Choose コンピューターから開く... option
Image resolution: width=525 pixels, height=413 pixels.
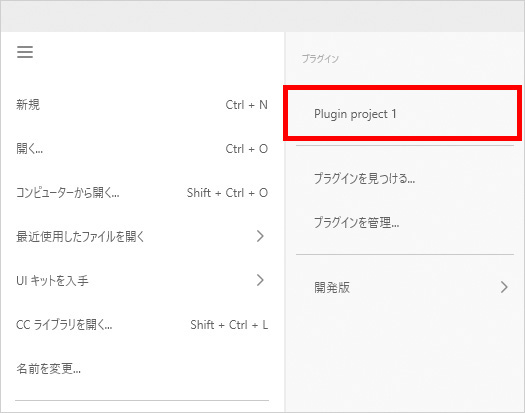click(68, 193)
